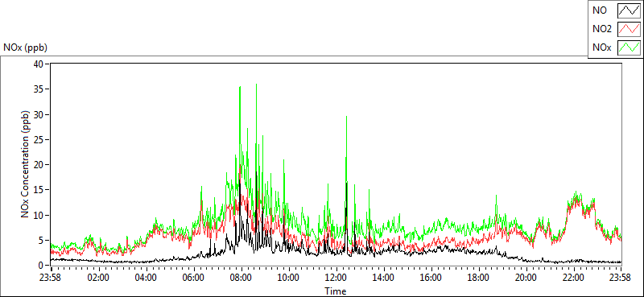Image resolution: width=644 pixels, height=297 pixels.
Task: Click the NOx green legend line icon
Action: pyautogui.click(x=630, y=47)
